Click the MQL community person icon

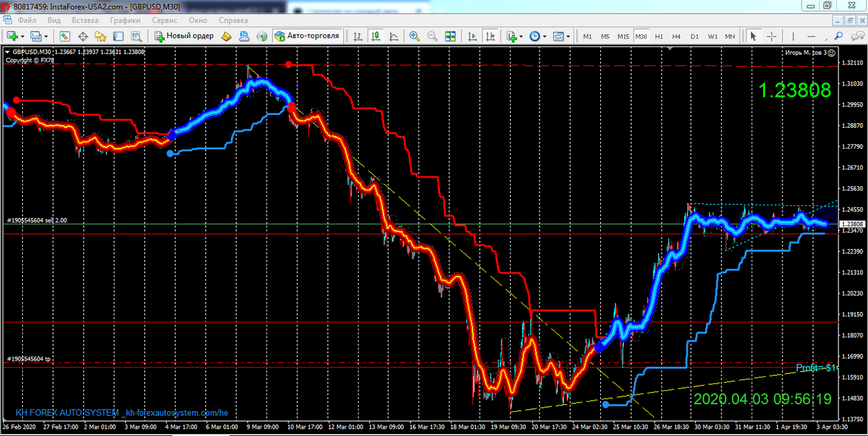tap(244, 36)
